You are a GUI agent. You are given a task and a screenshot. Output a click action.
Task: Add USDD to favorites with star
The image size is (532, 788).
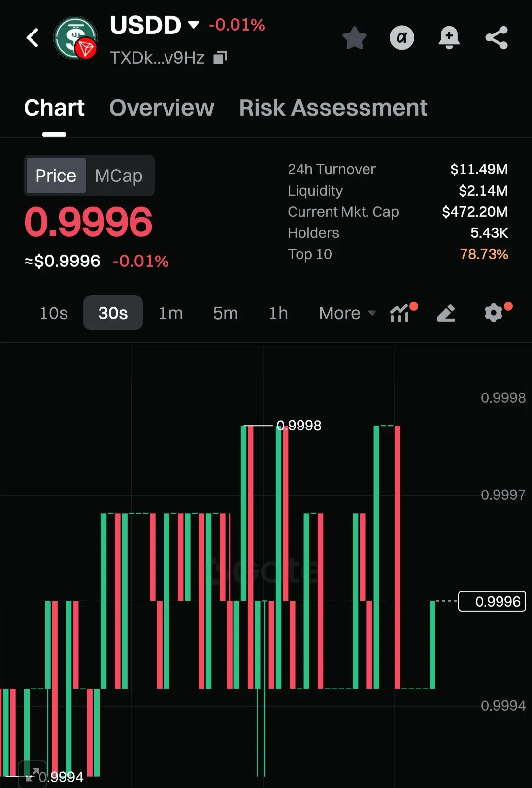[355, 38]
